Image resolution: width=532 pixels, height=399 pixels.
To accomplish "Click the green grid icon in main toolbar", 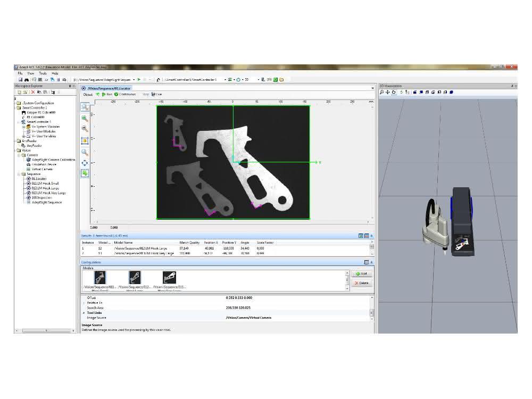I will click(276, 80).
